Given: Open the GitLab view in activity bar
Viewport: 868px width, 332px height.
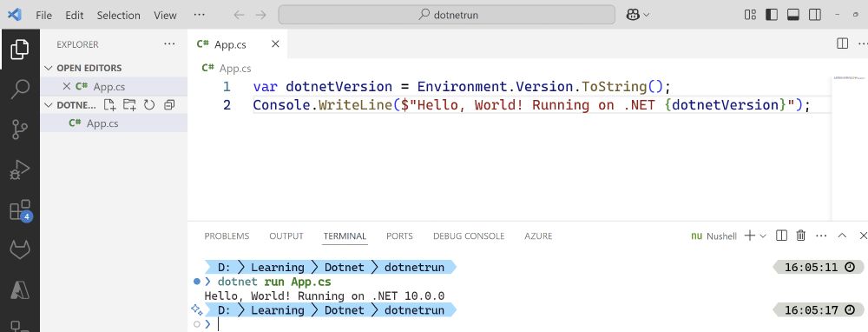Looking at the screenshot, I should pyautogui.click(x=20, y=250).
